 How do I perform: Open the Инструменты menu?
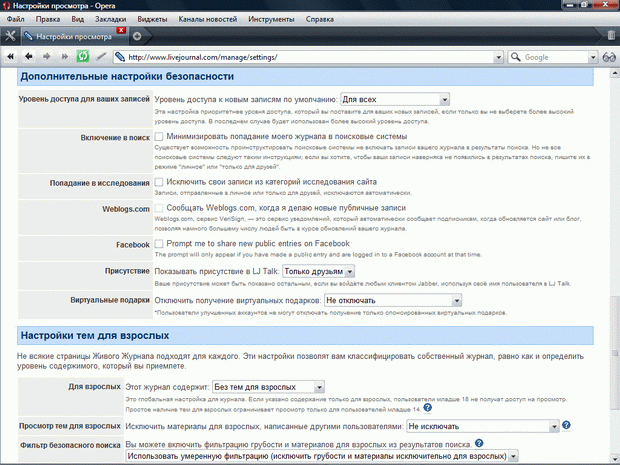[x=271, y=19]
